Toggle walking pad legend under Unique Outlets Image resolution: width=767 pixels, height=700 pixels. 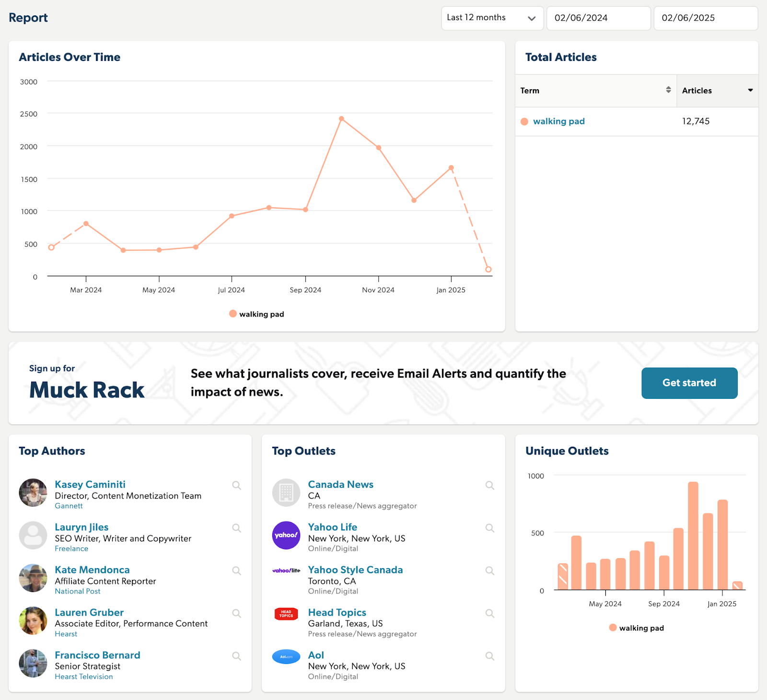coord(637,628)
